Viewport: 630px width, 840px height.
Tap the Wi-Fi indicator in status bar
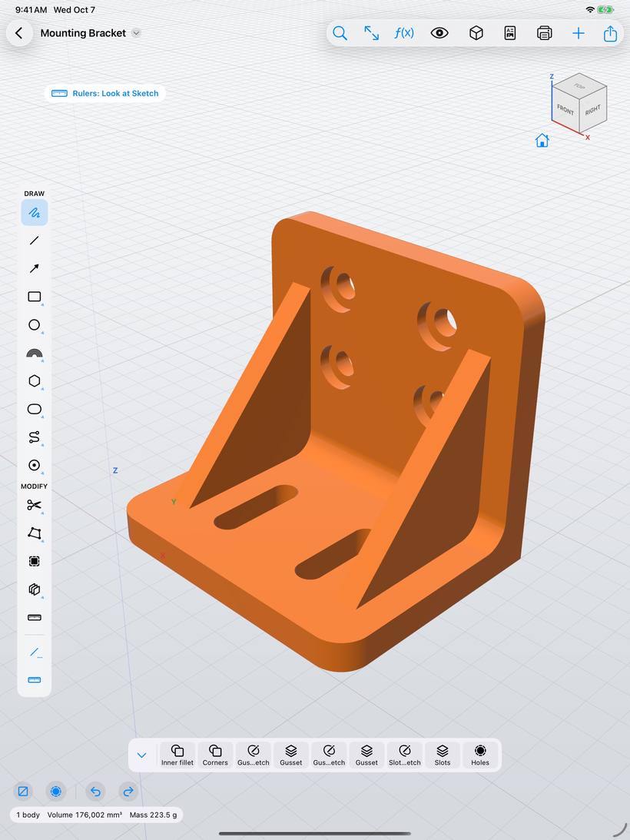pyautogui.click(x=590, y=10)
